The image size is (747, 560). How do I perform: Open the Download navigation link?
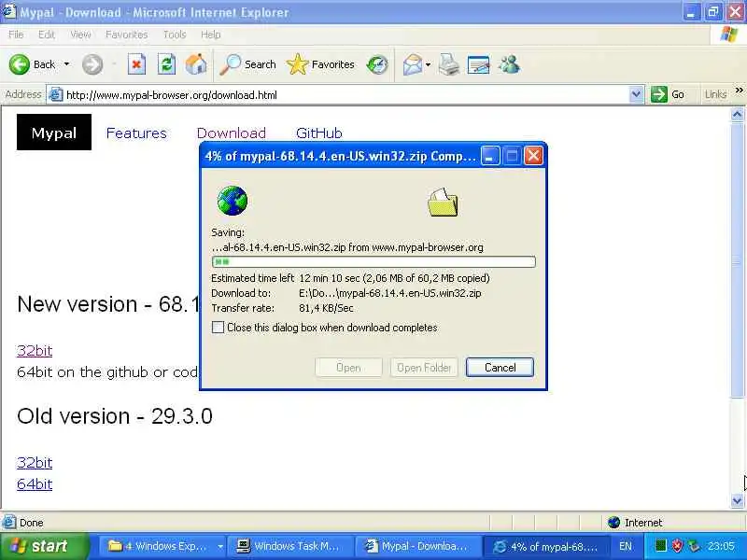pyautogui.click(x=231, y=133)
